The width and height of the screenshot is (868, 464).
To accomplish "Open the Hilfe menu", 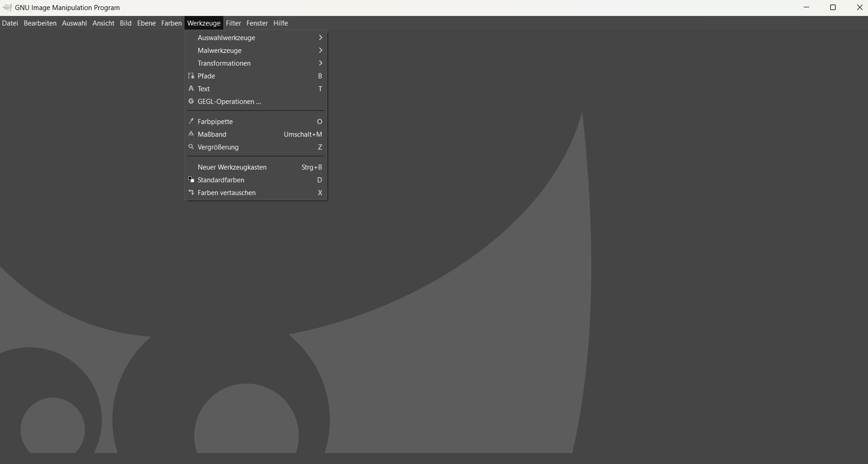I will tap(281, 23).
